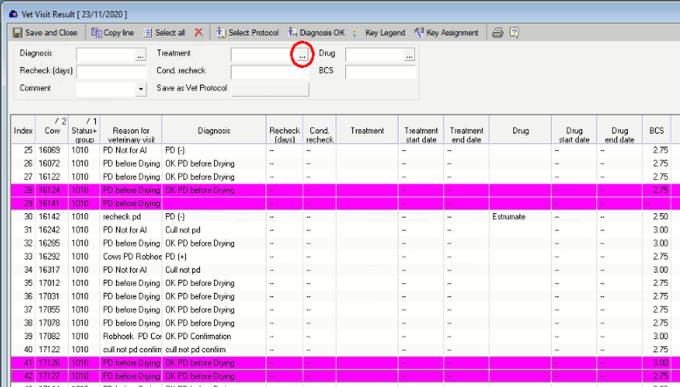The width and height of the screenshot is (680, 387).
Task: Click the red X delete icon
Action: pyautogui.click(x=199, y=33)
